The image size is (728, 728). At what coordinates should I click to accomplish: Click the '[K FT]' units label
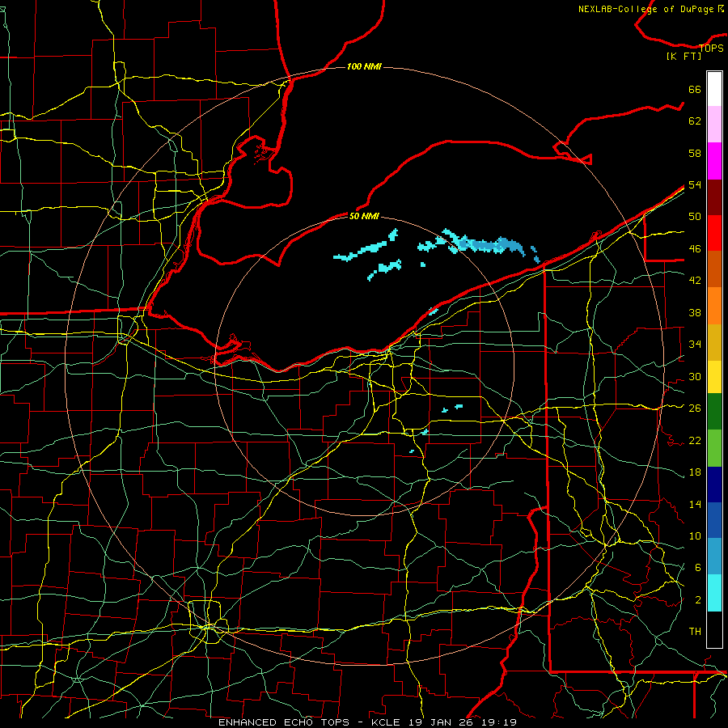(684, 56)
